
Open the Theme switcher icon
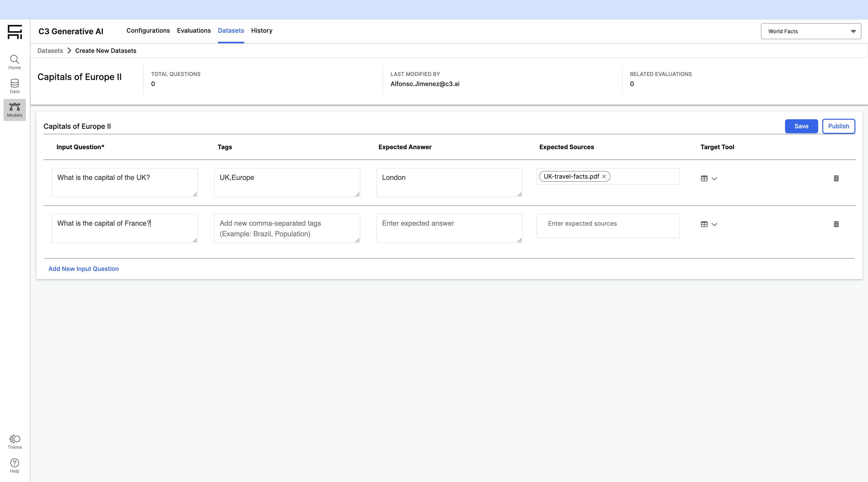(15, 439)
